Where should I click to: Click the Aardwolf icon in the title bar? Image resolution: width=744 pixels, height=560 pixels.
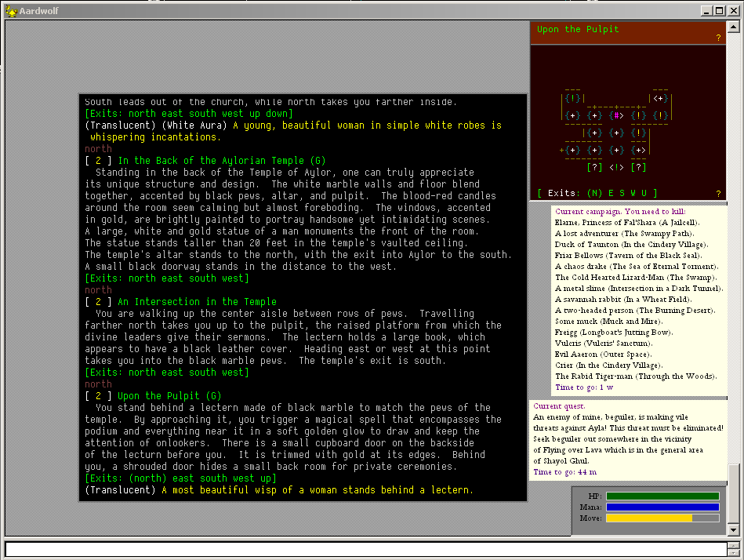9,11
